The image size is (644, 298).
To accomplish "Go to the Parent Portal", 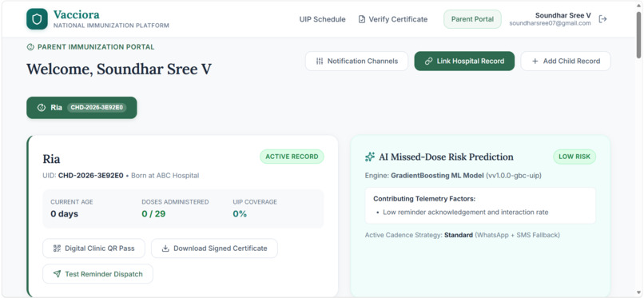I will pyautogui.click(x=472, y=19).
